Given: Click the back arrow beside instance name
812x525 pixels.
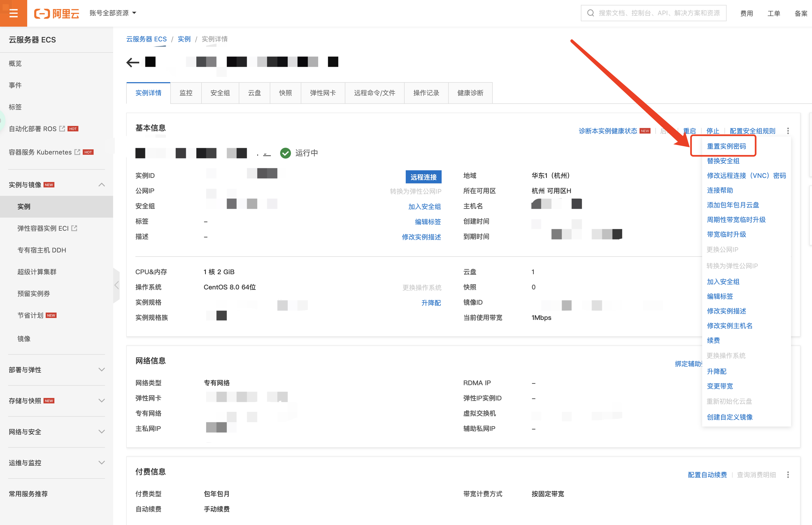Looking at the screenshot, I should coord(132,62).
